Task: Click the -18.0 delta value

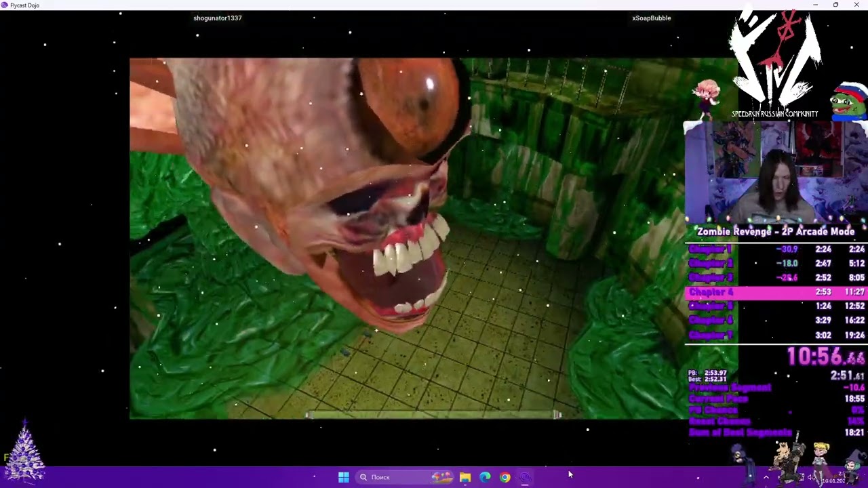Action: [x=787, y=264]
